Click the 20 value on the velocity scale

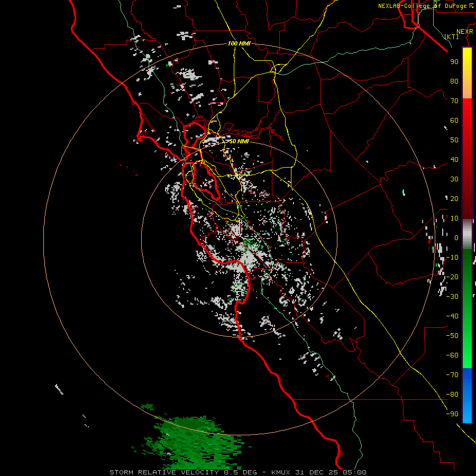click(x=454, y=198)
